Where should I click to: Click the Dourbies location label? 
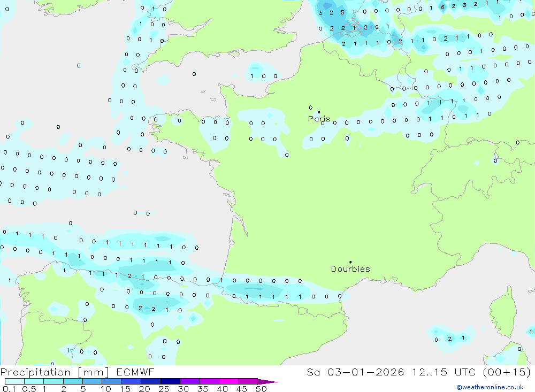click(x=350, y=269)
